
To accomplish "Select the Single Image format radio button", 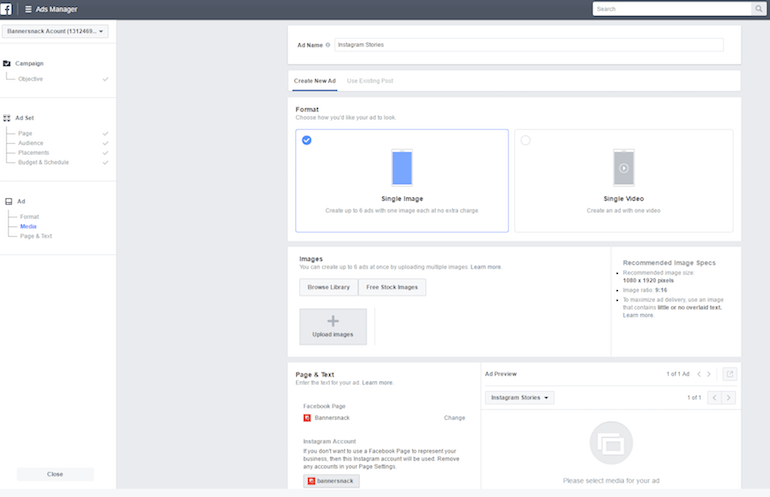I will pyautogui.click(x=306, y=140).
